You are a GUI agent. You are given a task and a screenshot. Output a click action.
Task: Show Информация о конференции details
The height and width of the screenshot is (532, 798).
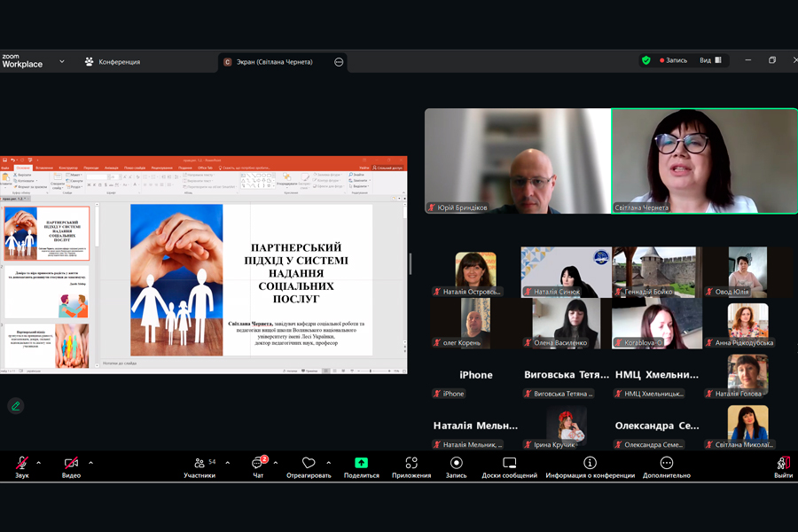590,466
